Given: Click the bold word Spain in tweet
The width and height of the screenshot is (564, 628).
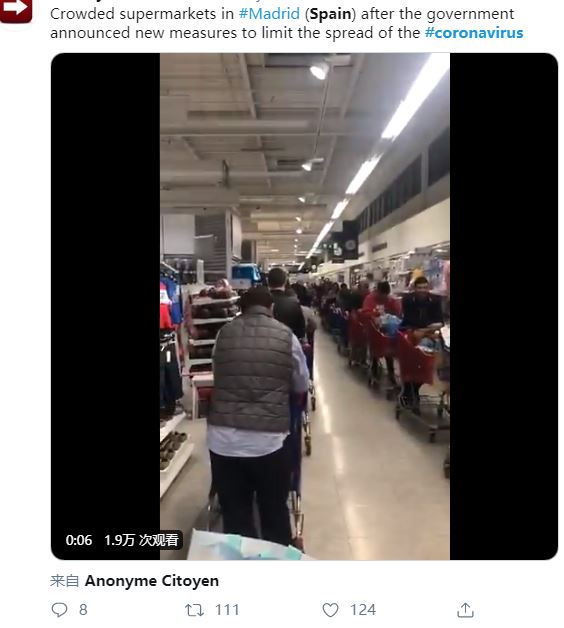Looking at the screenshot, I should click(x=330, y=14).
